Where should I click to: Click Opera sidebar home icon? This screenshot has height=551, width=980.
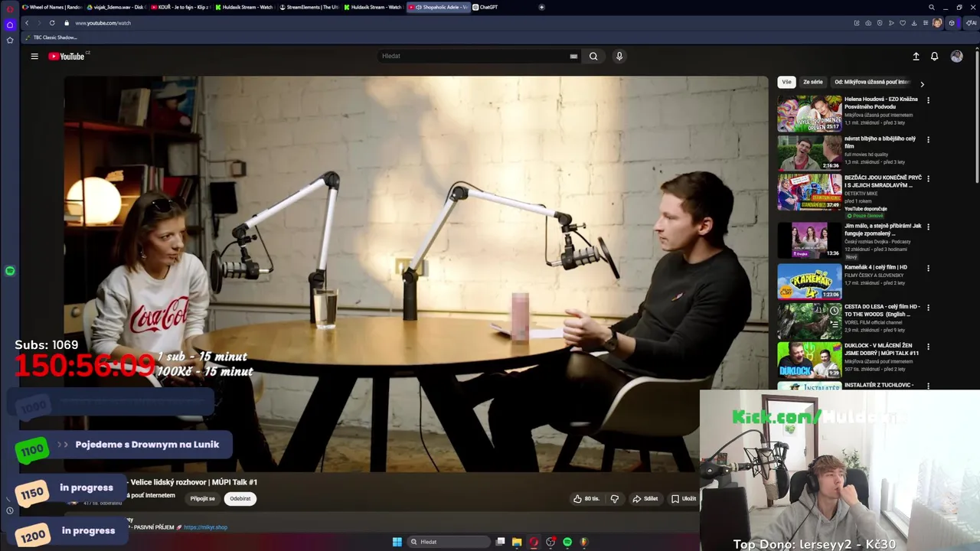click(x=10, y=24)
